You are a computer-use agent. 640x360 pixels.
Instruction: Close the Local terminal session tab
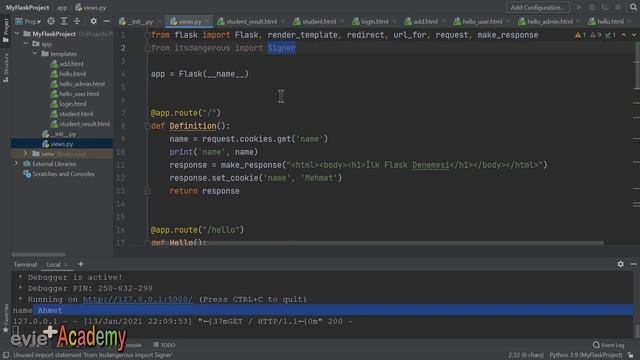click(66, 264)
